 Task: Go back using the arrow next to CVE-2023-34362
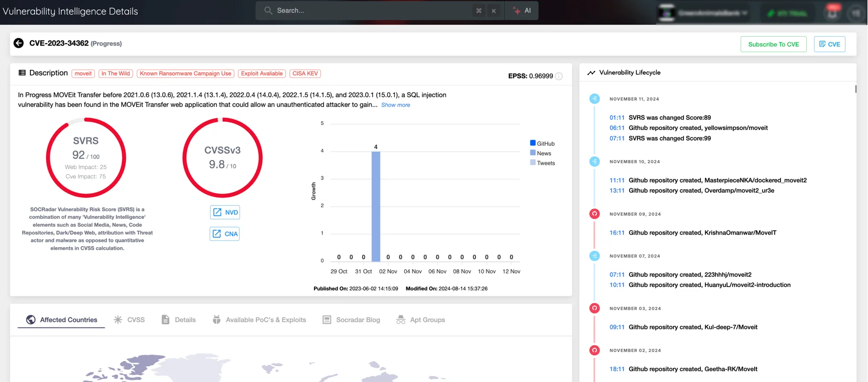18,43
